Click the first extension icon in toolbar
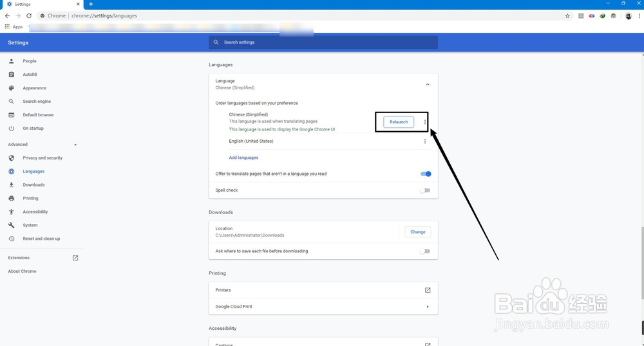Image resolution: width=644 pixels, height=346 pixels. click(581, 16)
